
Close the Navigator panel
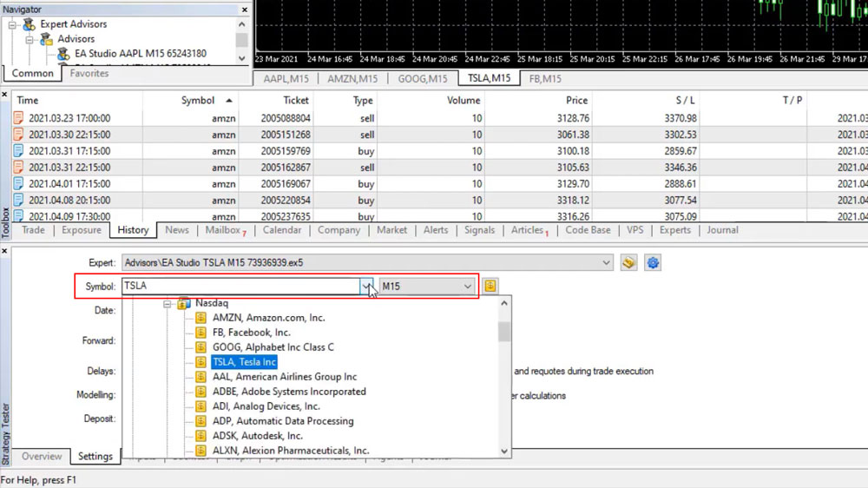pyautogui.click(x=245, y=10)
